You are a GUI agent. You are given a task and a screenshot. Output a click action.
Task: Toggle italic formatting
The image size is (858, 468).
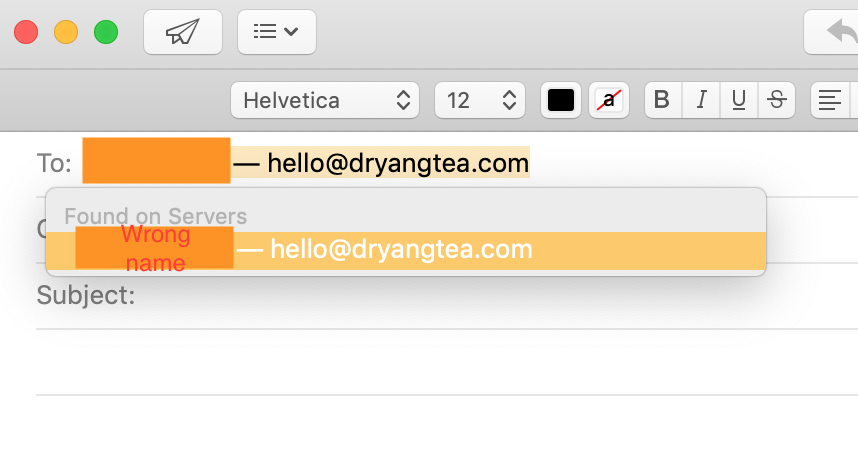tap(701, 100)
